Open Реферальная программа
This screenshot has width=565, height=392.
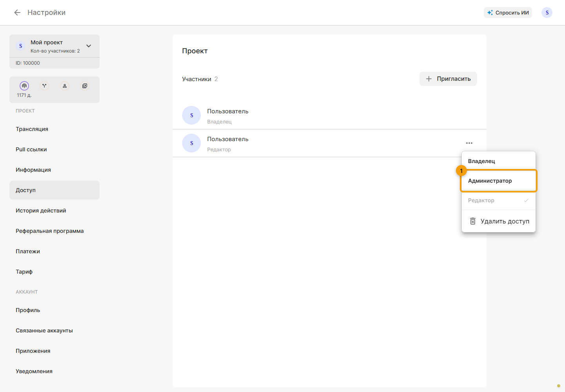pos(55,231)
